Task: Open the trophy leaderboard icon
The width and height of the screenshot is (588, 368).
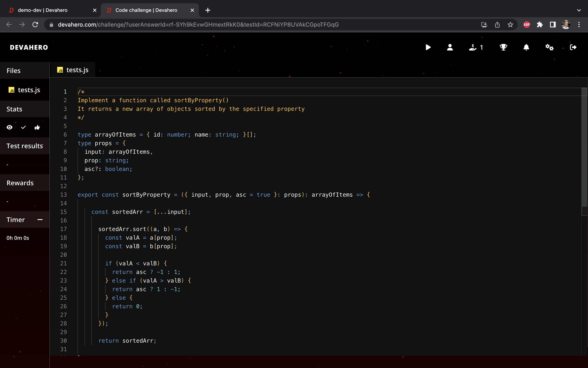Action: 503,47
